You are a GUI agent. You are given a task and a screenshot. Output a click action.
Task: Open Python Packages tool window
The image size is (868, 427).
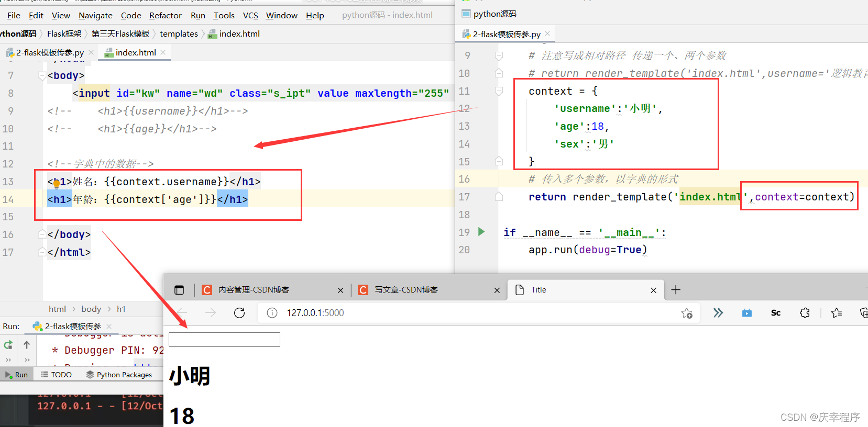(119, 375)
